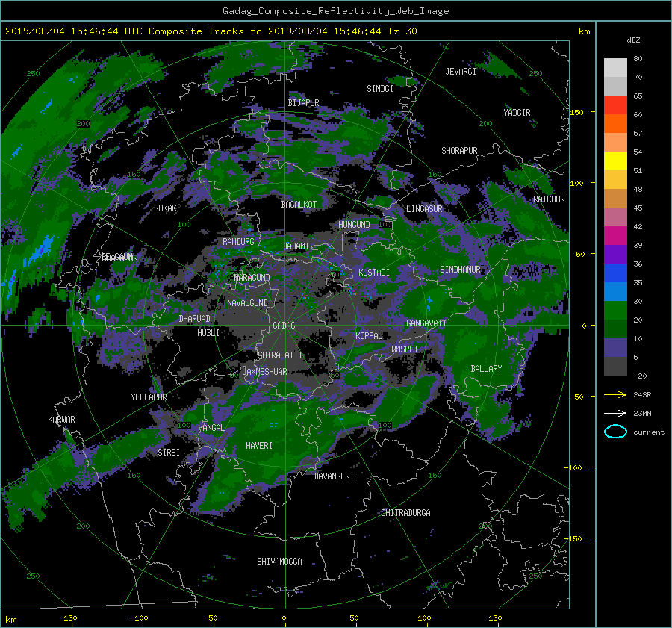Click the SINDHANUR label
This screenshot has width=672, height=628.
(x=460, y=270)
